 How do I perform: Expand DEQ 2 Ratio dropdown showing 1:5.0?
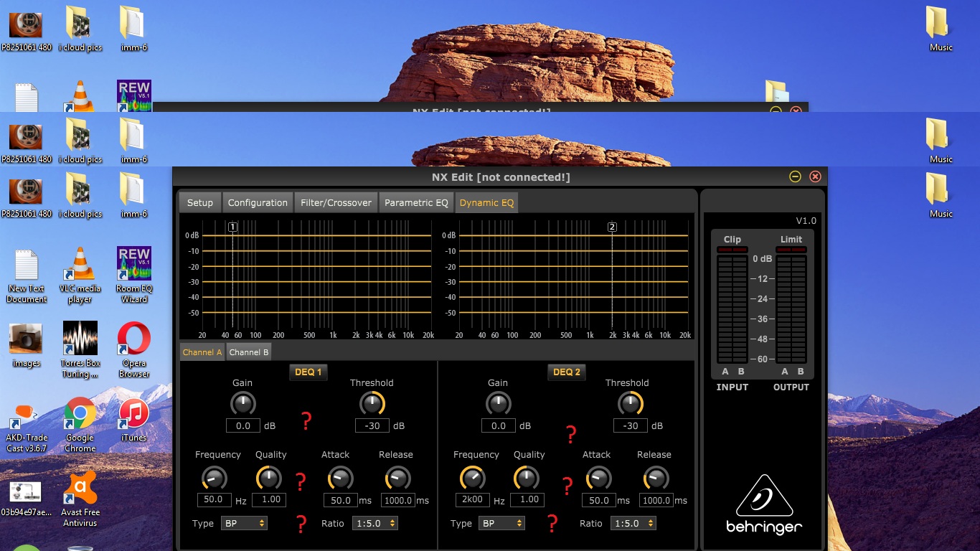pyautogui.click(x=633, y=523)
